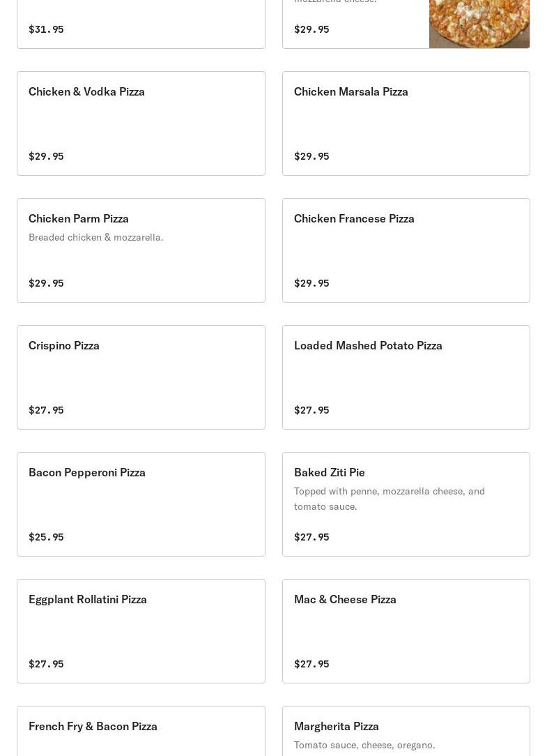
Task: Open the Chicken & Vodka Pizza item
Action: click(141, 123)
